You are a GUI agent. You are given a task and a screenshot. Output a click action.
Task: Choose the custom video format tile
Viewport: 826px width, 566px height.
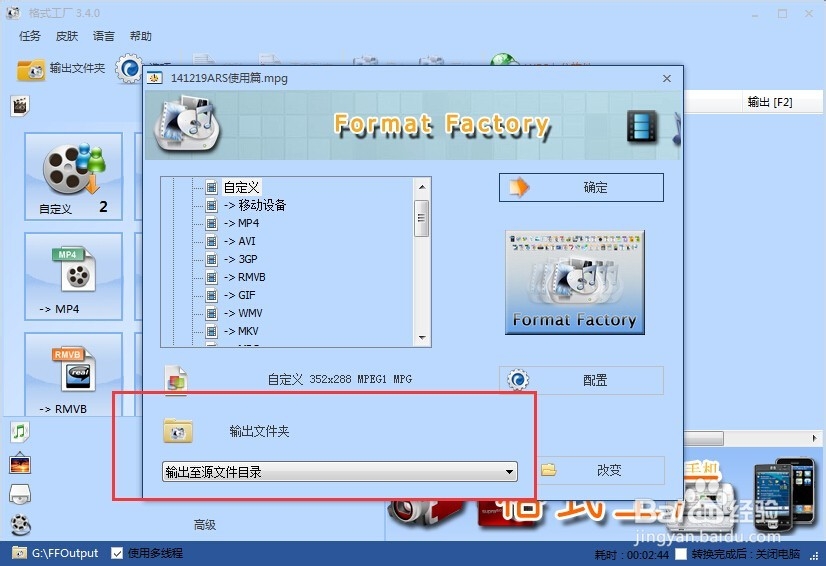pos(73,177)
